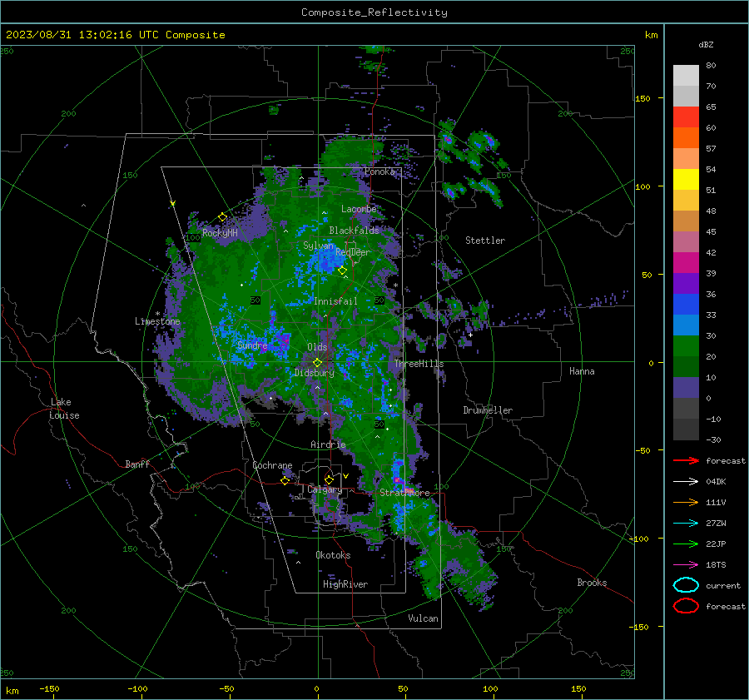Click the Vulcan city label

[x=424, y=618]
